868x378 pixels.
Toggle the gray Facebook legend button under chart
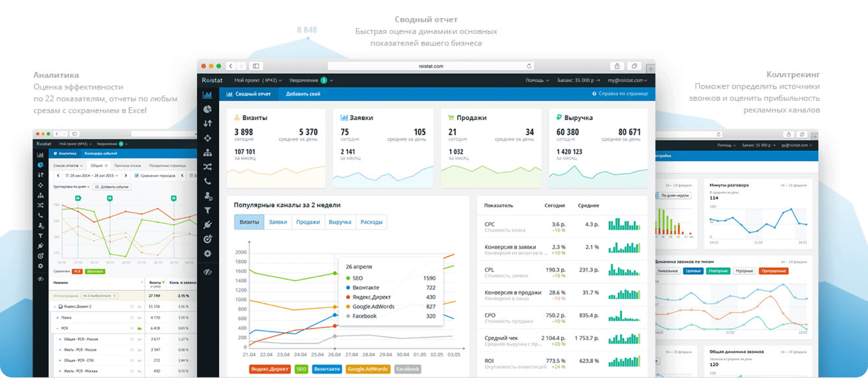click(408, 369)
